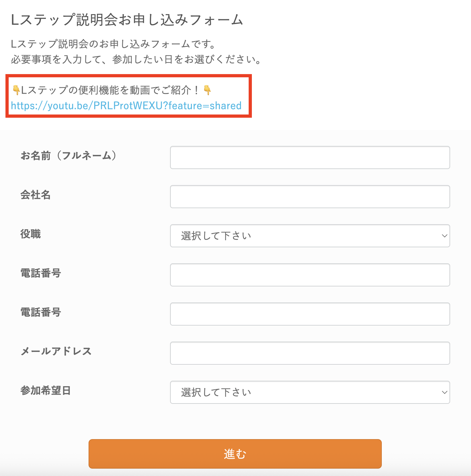The height and width of the screenshot is (476, 471).
Task: Click the メールアドレス label text
Action: pos(56,351)
